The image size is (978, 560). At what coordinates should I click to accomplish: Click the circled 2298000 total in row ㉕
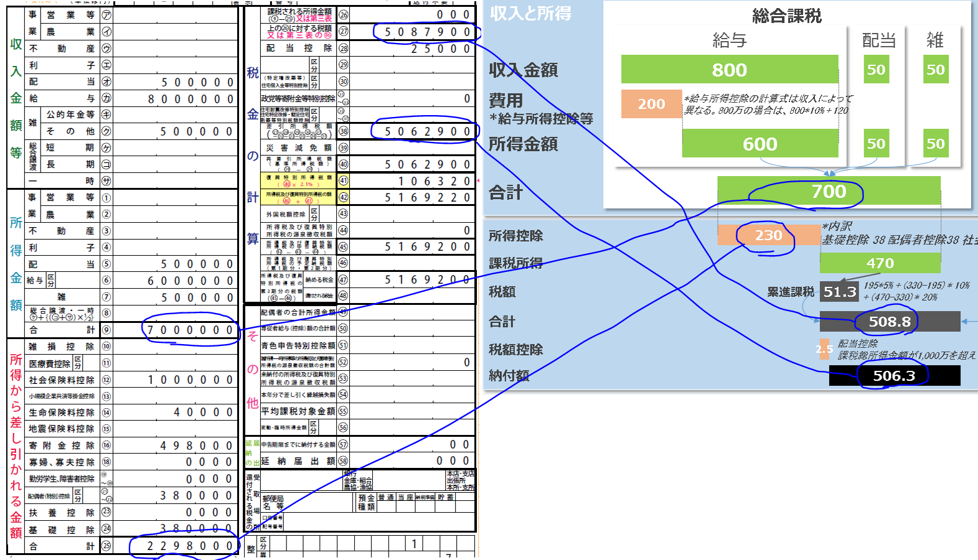point(190,546)
